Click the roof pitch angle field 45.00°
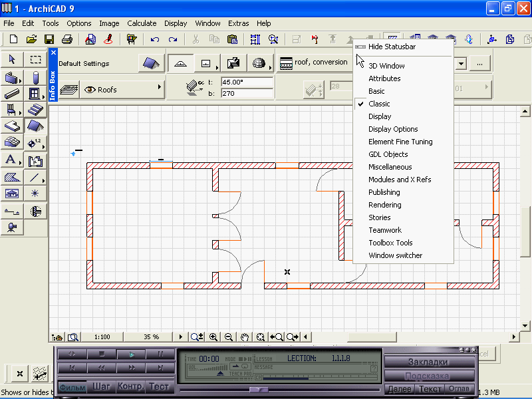Screen dimensions: 532x399 [x=247, y=82]
